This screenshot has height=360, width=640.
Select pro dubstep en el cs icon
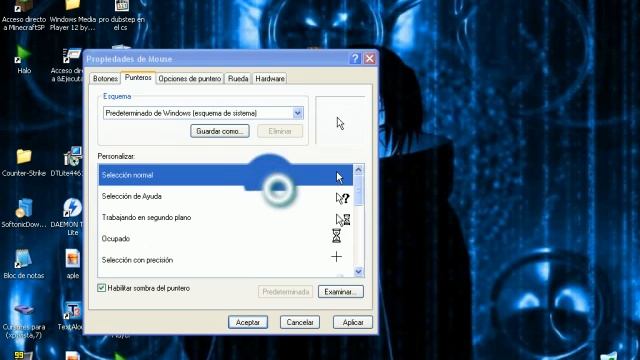pyautogui.click(x=121, y=16)
